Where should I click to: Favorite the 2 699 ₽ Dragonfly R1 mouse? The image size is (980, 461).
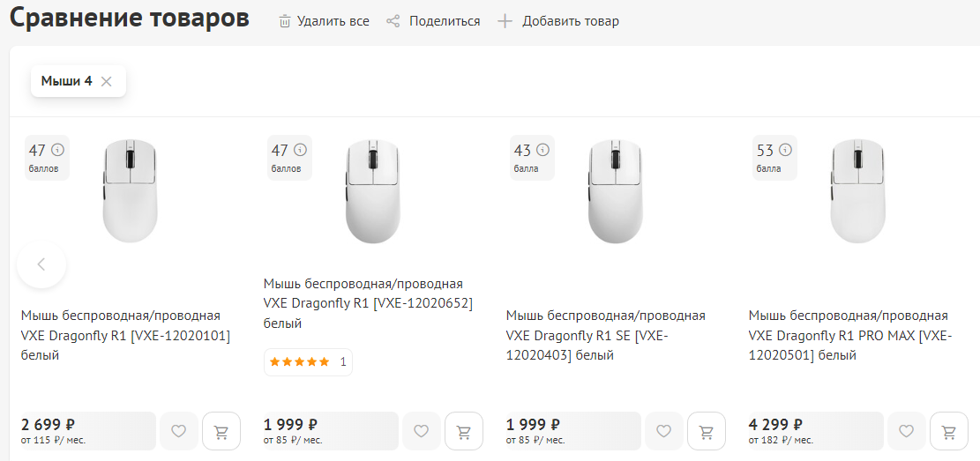(x=179, y=431)
